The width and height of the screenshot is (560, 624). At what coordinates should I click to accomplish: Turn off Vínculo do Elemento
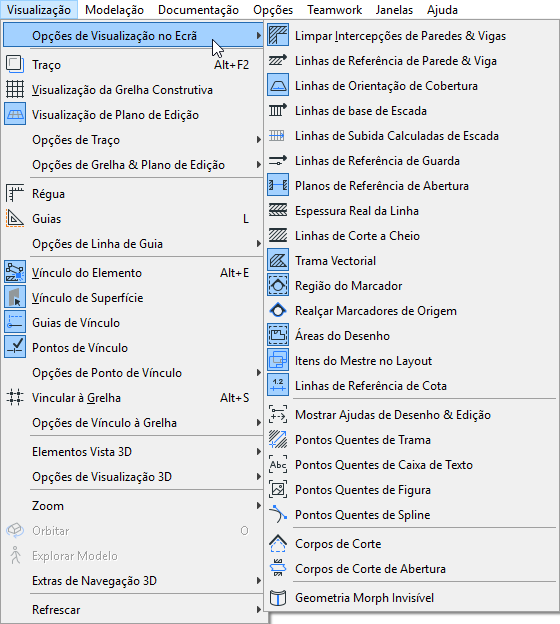click(133, 273)
